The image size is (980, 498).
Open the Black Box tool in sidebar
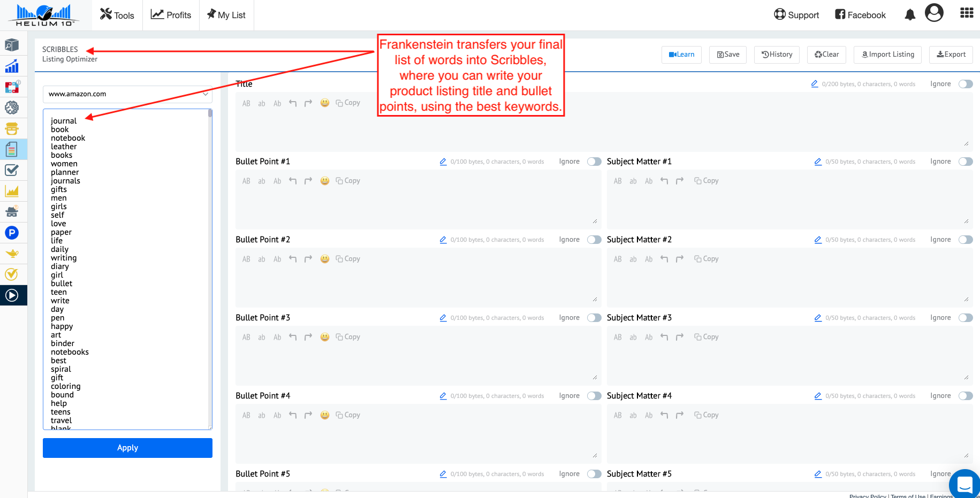12,45
